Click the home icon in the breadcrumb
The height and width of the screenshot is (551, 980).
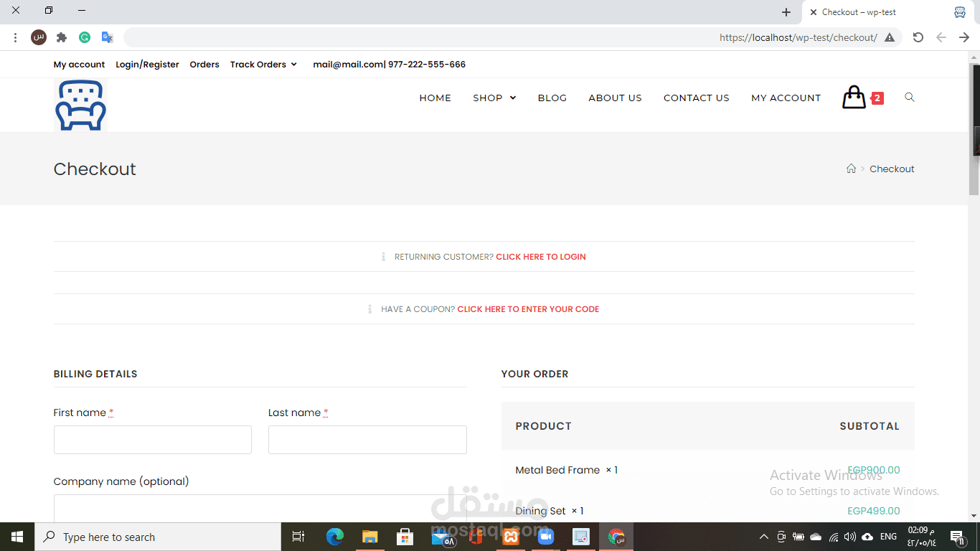click(851, 169)
